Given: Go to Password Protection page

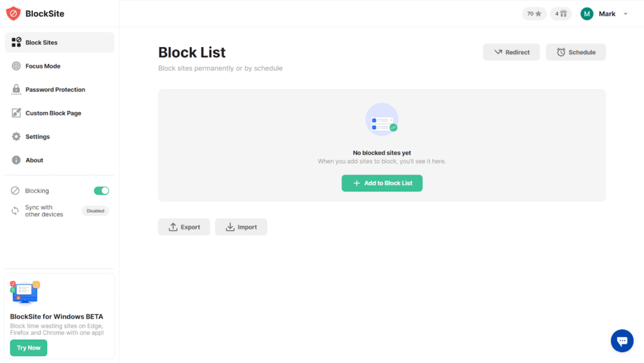Looking at the screenshot, I should (x=59, y=89).
